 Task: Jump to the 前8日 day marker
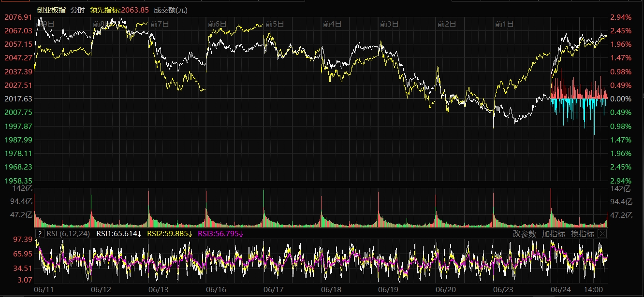pos(101,24)
